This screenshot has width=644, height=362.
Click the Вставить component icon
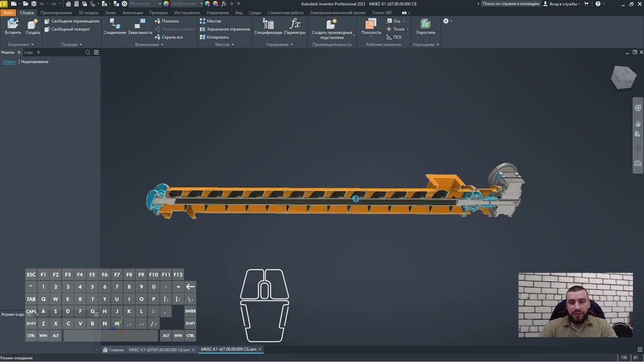(13, 27)
